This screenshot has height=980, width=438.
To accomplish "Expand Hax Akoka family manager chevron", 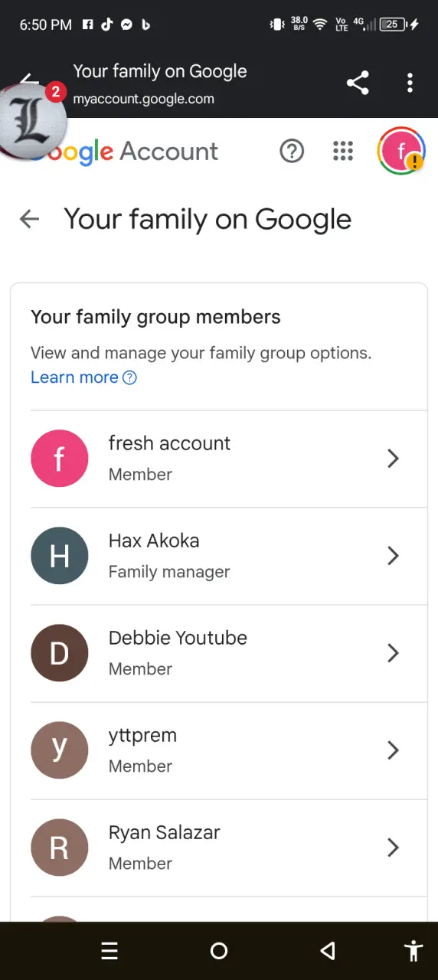I will (393, 556).
